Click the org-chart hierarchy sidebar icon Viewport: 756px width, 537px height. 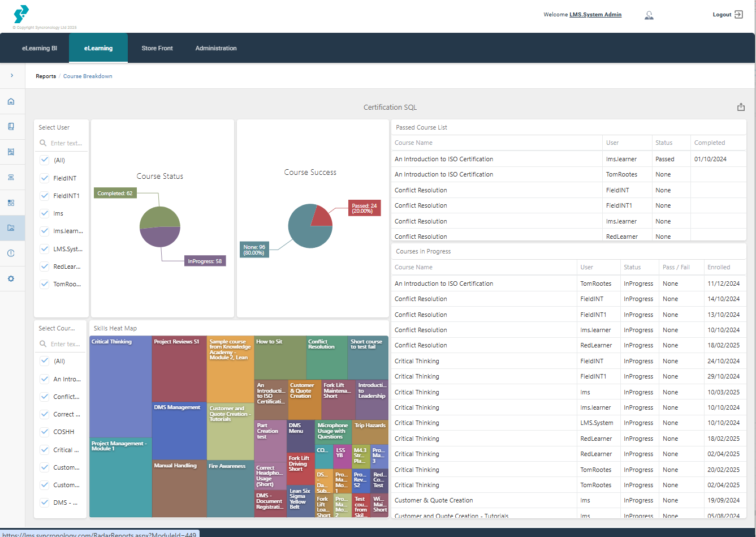(x=11, y=177)
